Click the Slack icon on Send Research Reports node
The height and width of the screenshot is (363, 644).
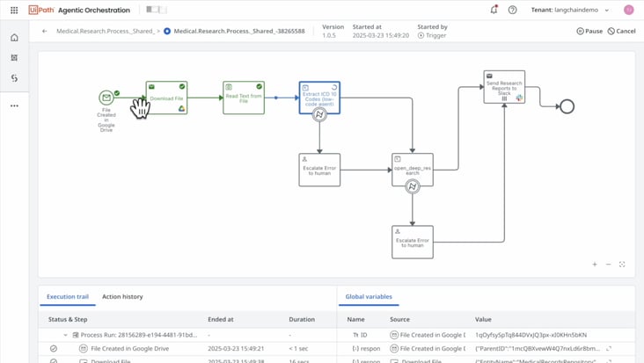(x=519, y=98)
